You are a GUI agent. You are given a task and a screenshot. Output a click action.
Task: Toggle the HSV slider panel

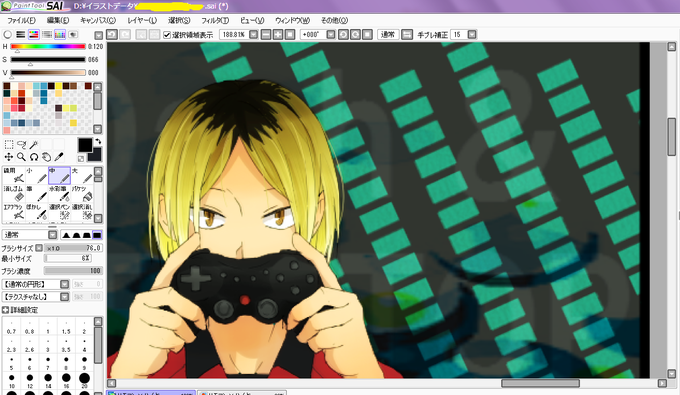33,34
